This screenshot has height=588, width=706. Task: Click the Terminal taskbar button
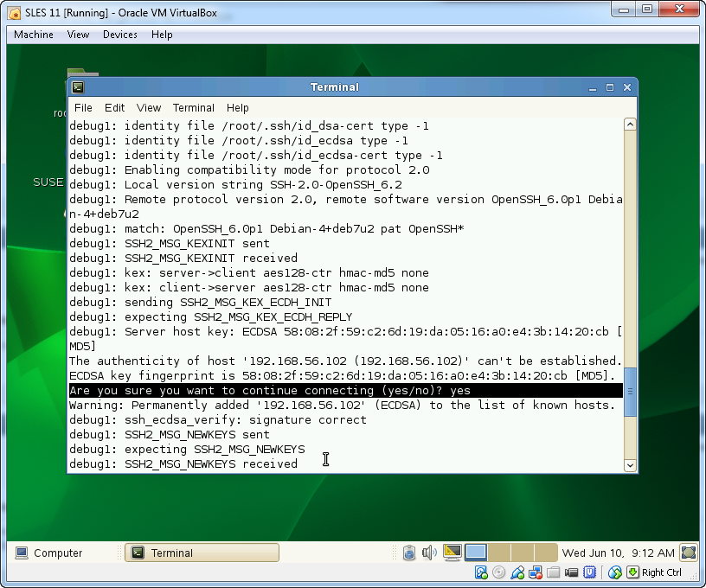(202, 553)
